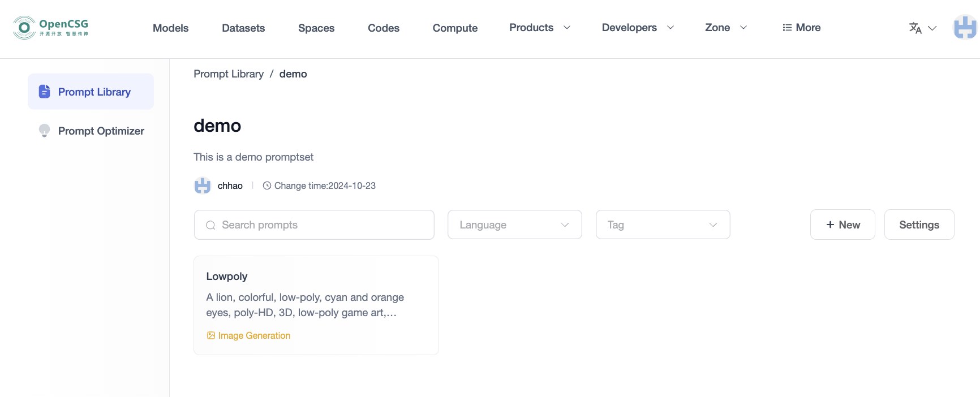
Task: Open the Developers dropdown menu
Action: 637,28
